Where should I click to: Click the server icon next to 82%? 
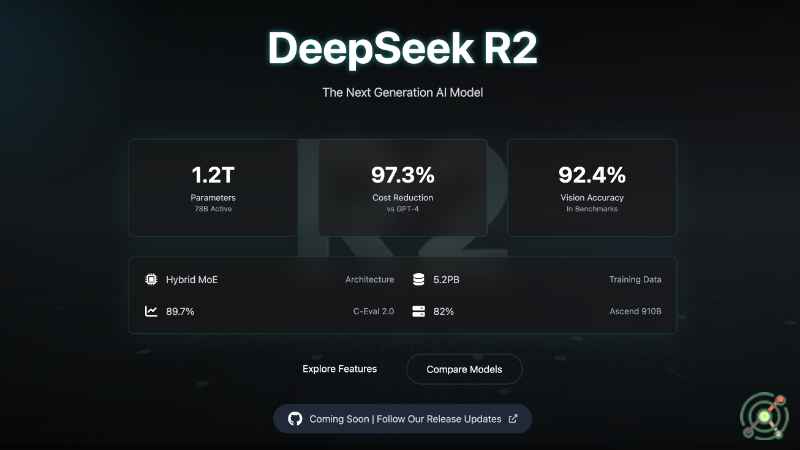pos(419,311)
